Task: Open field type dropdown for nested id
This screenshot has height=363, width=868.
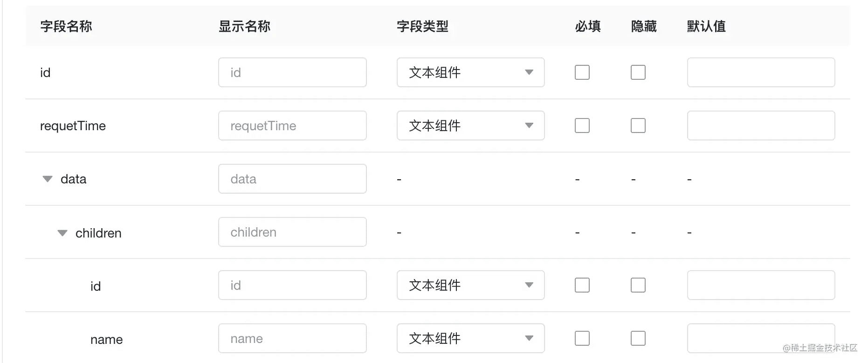Action: coord(470,285)
